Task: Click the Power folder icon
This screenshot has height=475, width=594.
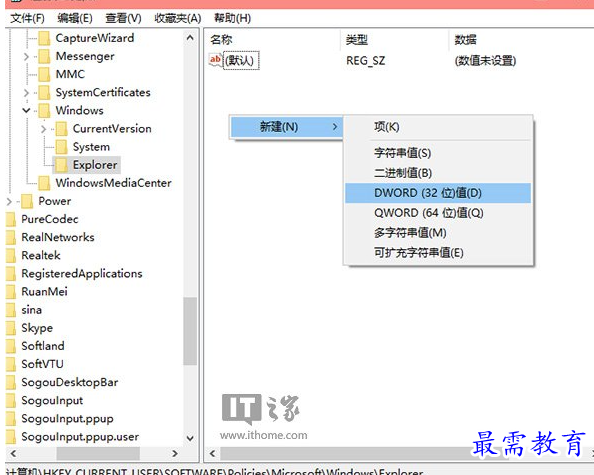Action: [27, 202]
